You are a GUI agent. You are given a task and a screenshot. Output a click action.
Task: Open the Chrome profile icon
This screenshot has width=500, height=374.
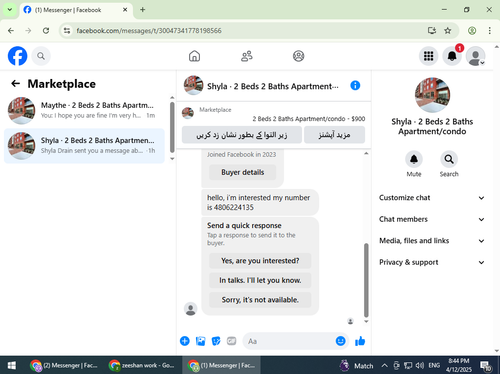[x=472, y=31]
